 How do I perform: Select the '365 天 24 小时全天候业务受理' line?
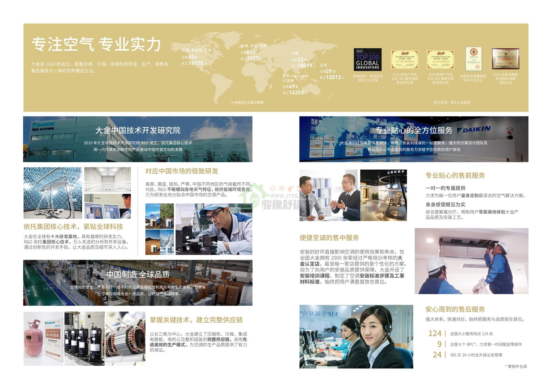pyautogui.click(x=476, y=355)
